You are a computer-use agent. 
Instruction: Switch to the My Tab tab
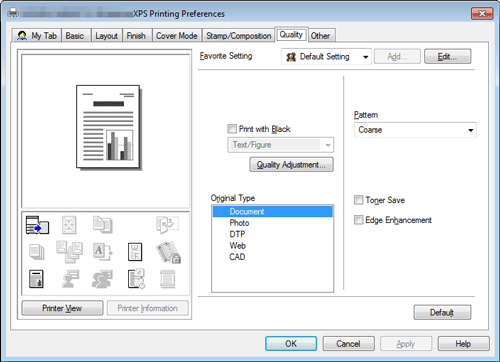[x=37, y=36]
